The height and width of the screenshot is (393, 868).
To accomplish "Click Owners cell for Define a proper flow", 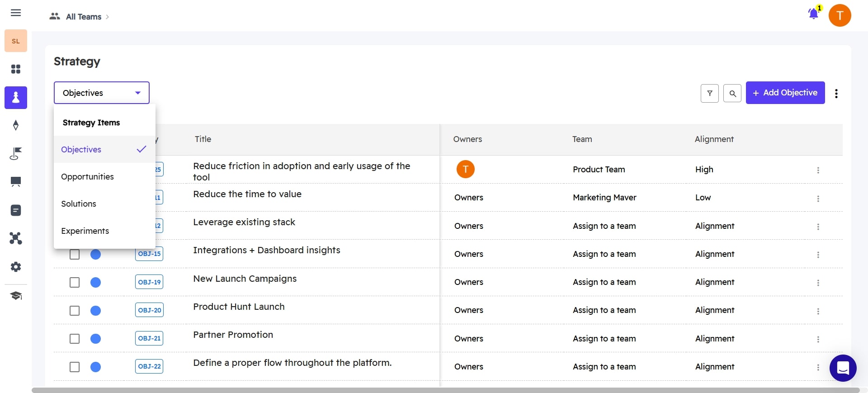I will (469, 366).
